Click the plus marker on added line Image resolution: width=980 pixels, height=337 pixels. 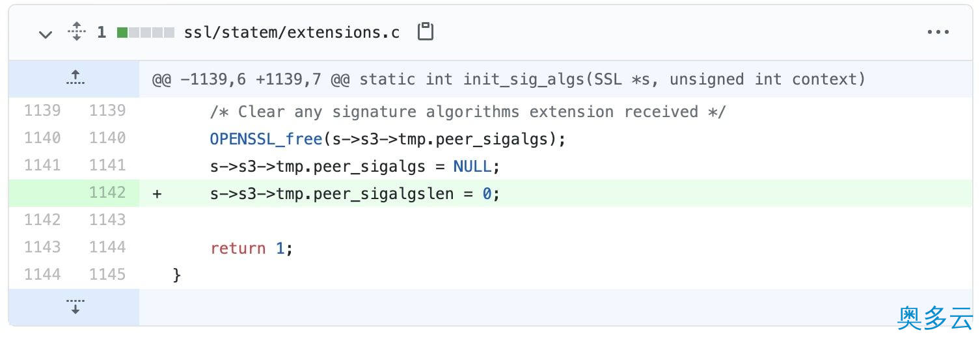(157, 194)
